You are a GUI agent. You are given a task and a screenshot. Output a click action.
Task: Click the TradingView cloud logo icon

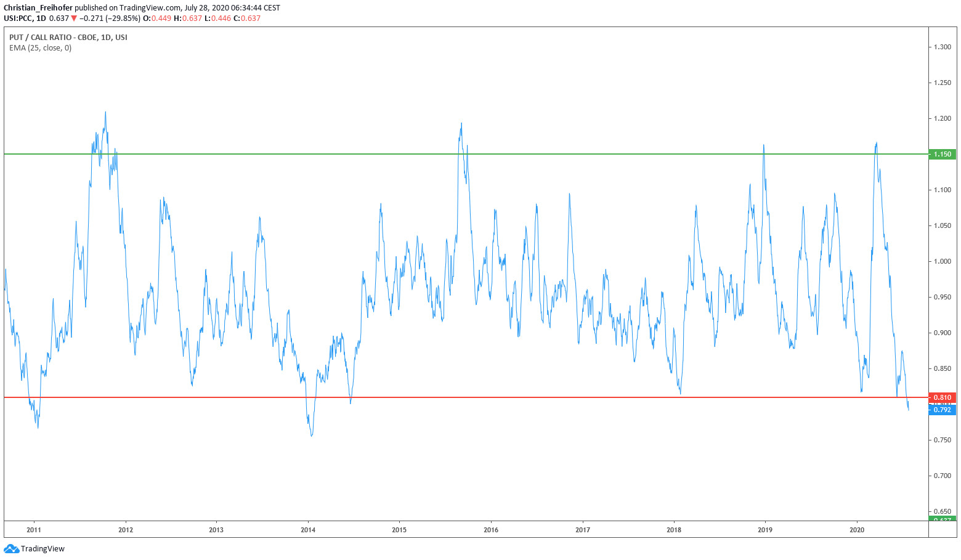[11, 548]
